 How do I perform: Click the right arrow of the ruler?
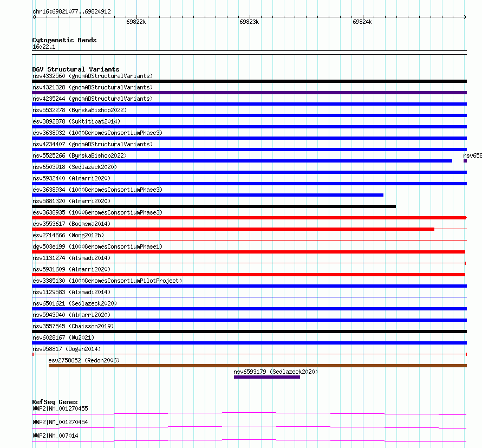click(465, 17)
